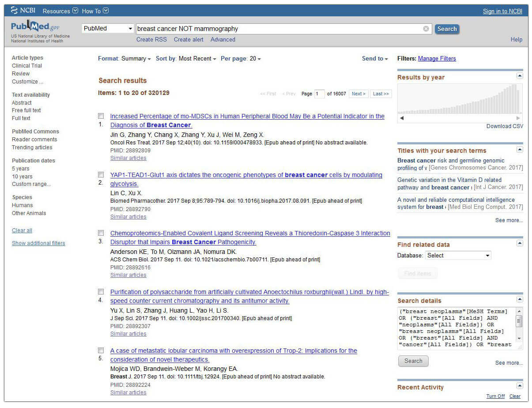Click the search details textarea scrollbar
532x408 pixels.
point(519,322)
